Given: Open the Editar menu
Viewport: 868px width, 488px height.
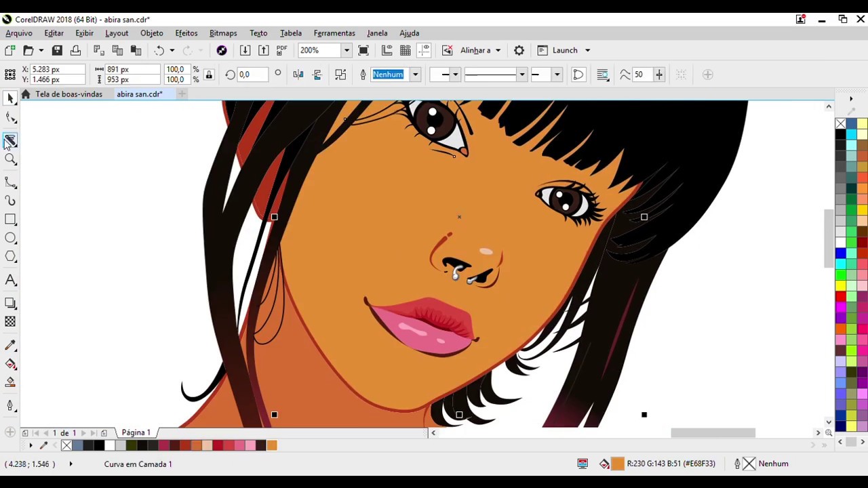Looking at the screenshot, I should click(x=54, y=33).
